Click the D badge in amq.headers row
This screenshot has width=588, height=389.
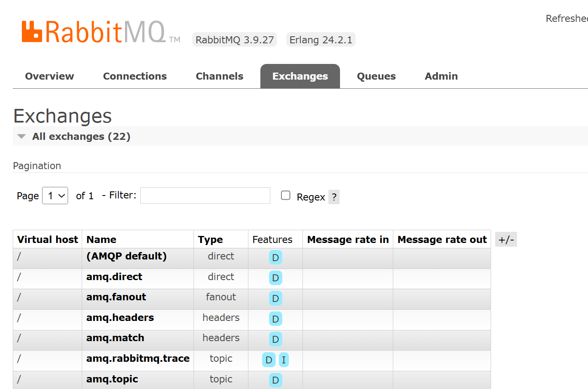pos(276,319)
